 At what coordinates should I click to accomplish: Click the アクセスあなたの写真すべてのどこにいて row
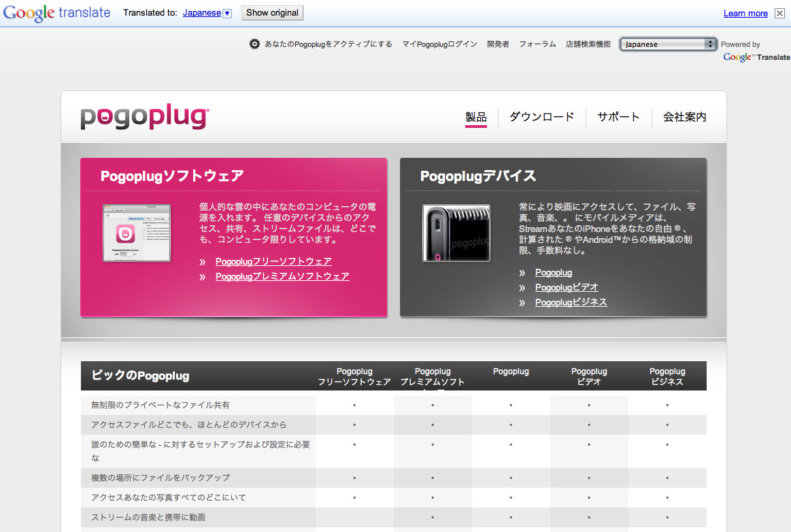[394, 497]
